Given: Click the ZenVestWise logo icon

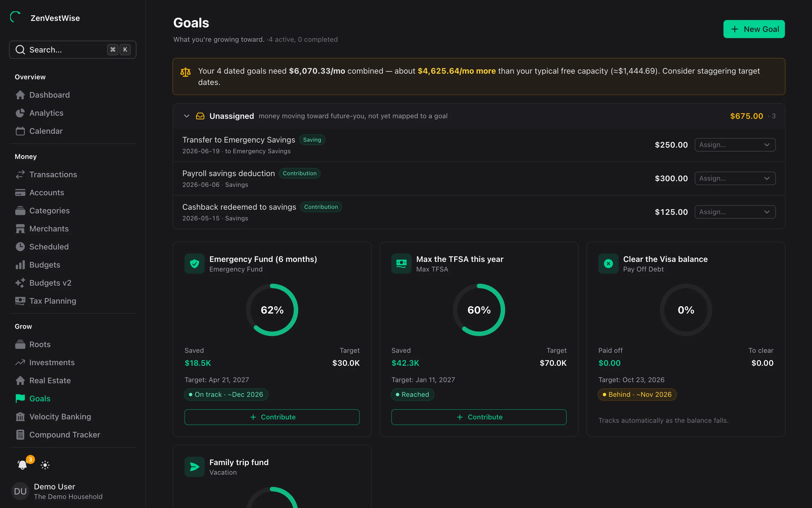Looking at the screenshot, I should tap(16, 17).
